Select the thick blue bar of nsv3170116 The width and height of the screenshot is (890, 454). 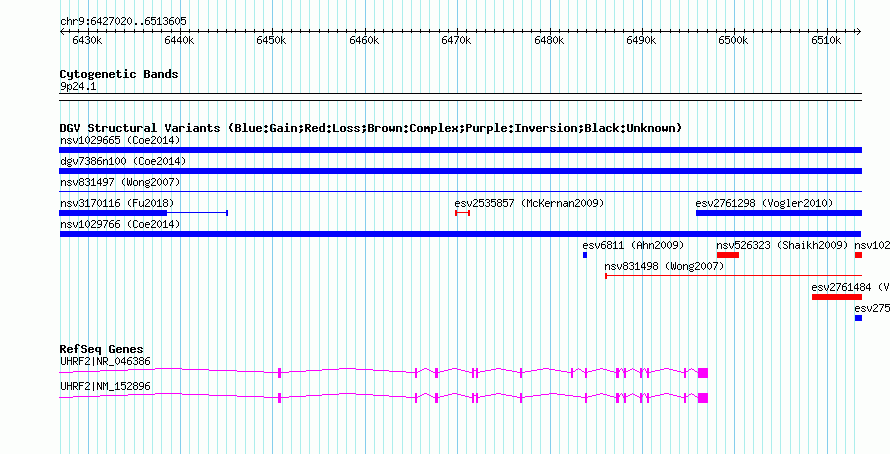pos(113,213)
